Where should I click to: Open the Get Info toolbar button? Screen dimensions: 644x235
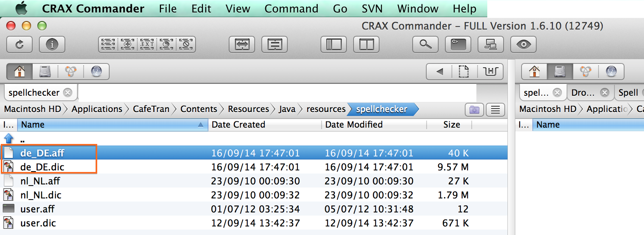52,44
